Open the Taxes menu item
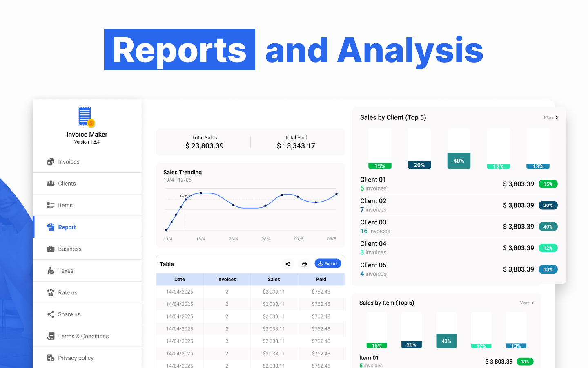The width and height of the screenshot is (588, 368). (x=87, y=271)
